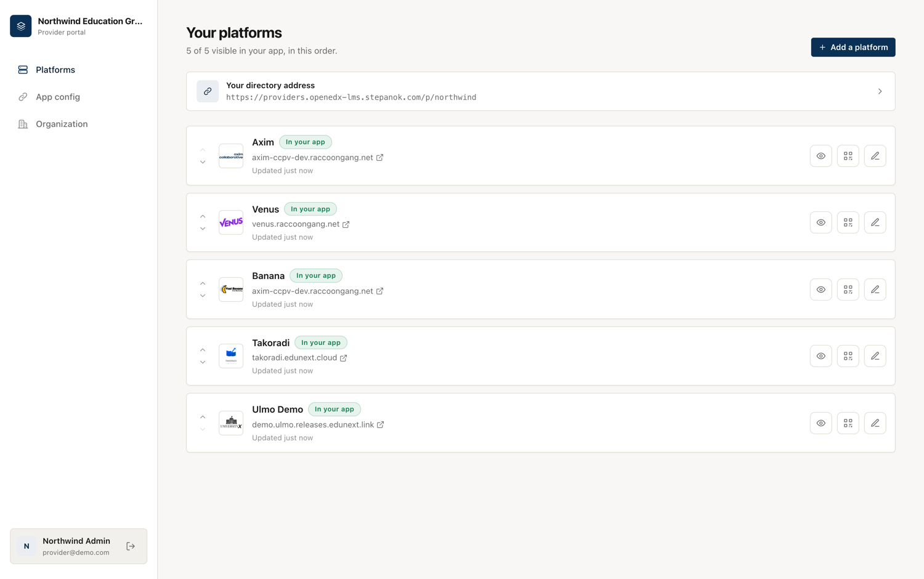Open external link icon next to takoradi.edunext.cloud

click(344, 358)
